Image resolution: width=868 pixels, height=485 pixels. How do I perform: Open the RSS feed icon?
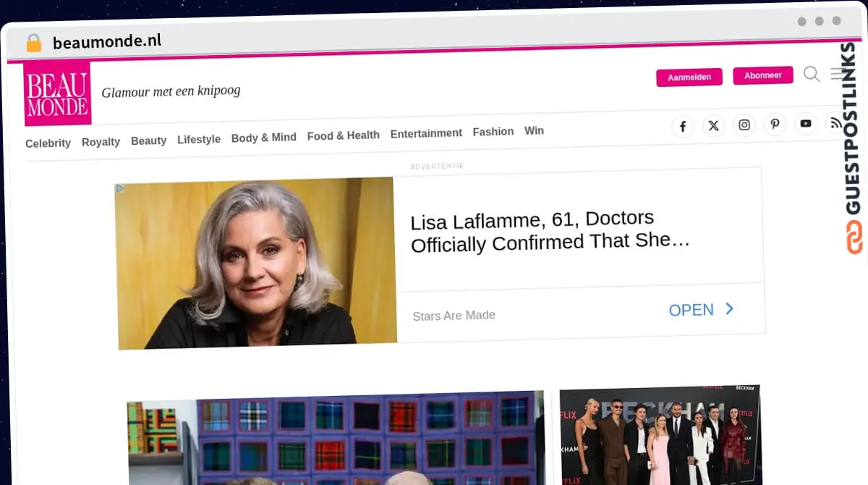point(835,123)
